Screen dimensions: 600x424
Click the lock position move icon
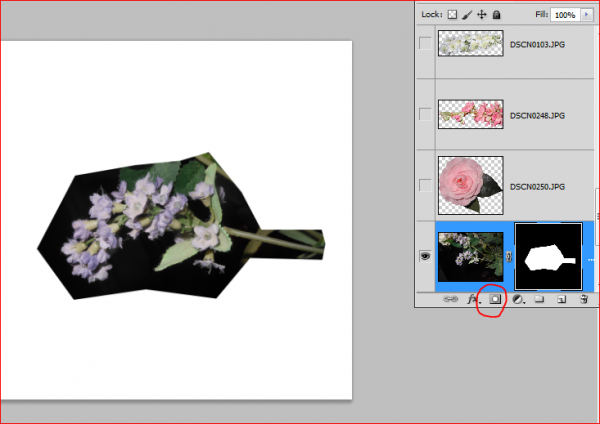481,15
